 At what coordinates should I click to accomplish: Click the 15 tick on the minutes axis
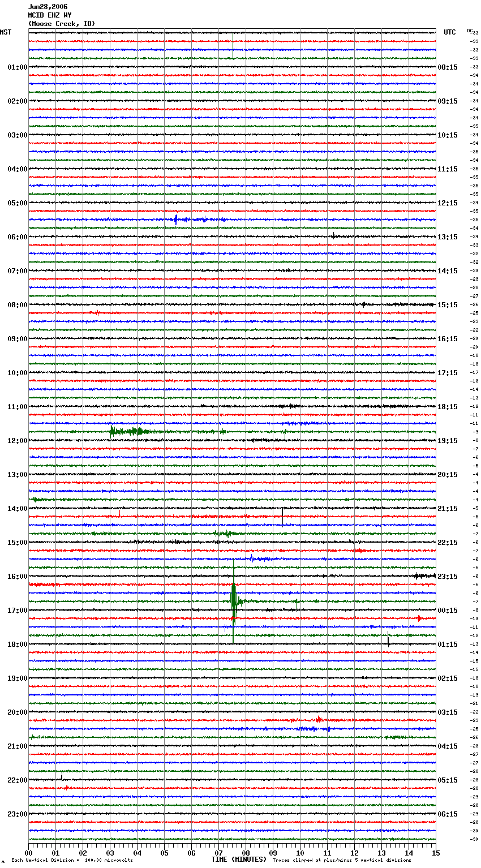(436, 853)
